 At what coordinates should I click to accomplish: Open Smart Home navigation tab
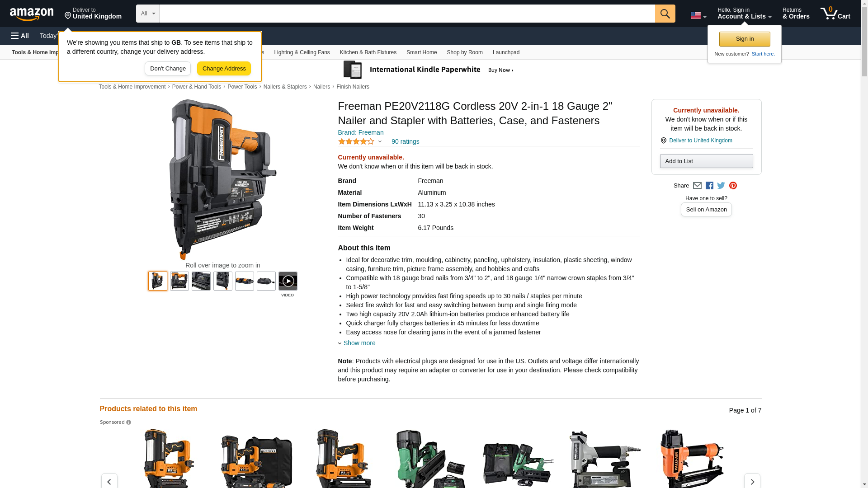click(421, 52)
